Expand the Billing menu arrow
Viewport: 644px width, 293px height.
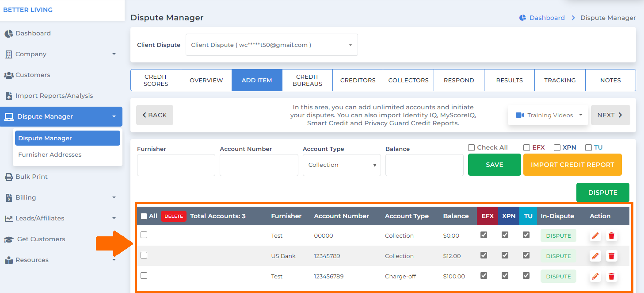click(x=114, y=198)
